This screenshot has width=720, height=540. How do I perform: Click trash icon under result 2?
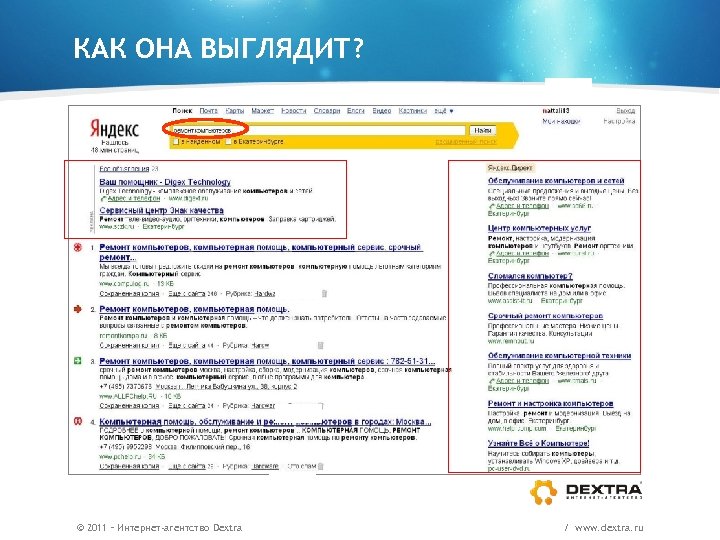click(x=321, y=345)
